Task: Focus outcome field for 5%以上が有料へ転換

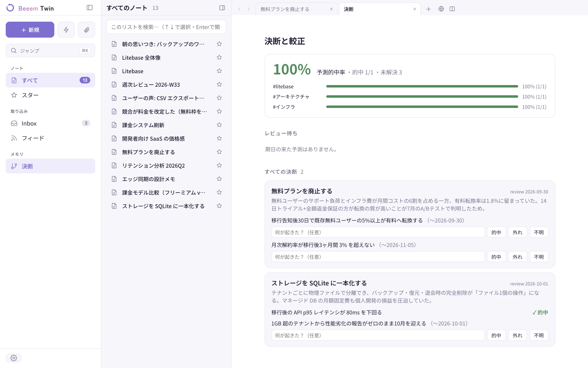Action: (378, 232)
